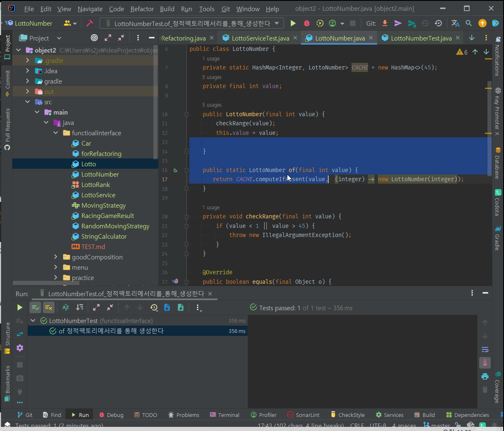Screen dimensions: 504x431
Task: Rerun tests in the Run panel
Action: [x=19, y=307]
